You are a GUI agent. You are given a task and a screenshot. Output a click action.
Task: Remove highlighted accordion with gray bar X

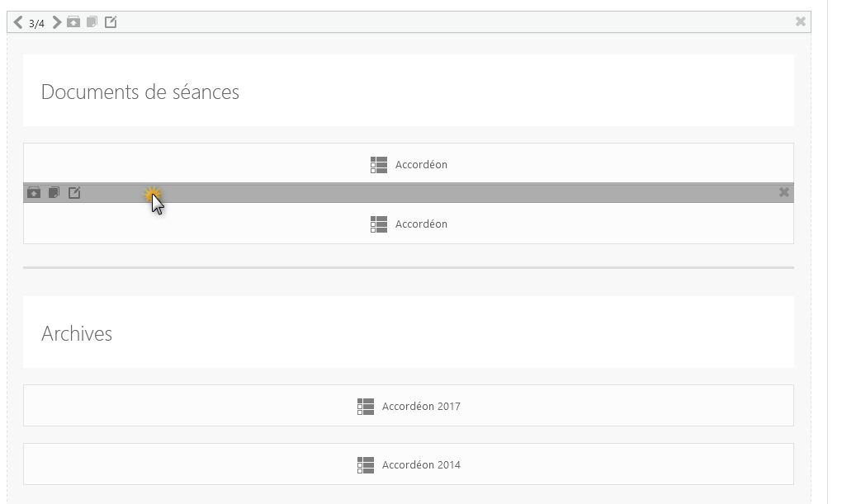tap(783, 192)
